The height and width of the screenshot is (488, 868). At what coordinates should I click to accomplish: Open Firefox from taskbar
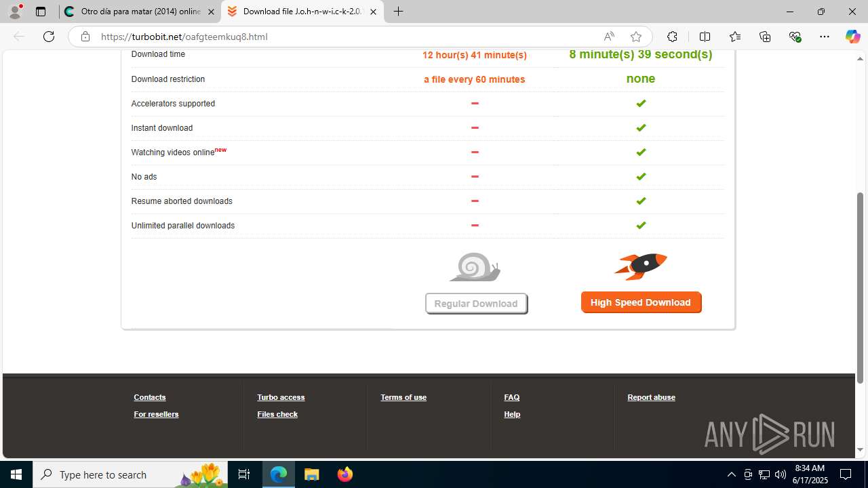coord(344,474)
